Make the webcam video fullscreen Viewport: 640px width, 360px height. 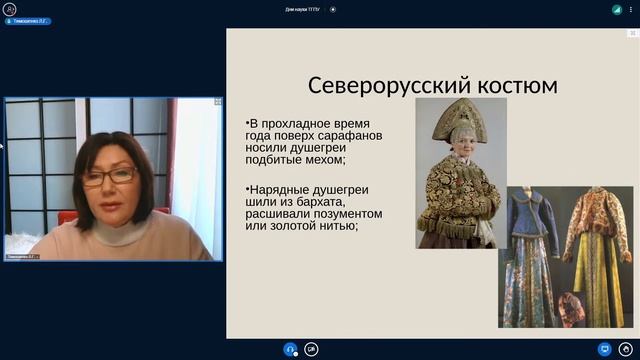click(218, 102)
